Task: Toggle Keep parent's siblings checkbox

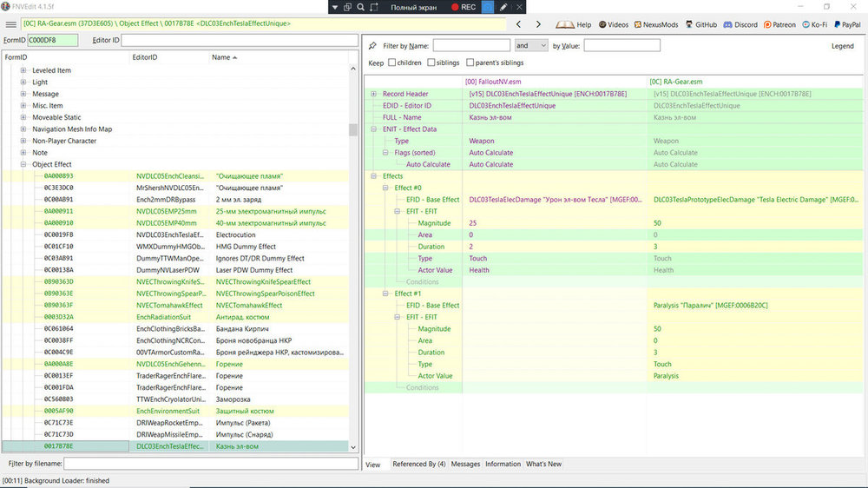Action: click(x=470, y=63)
